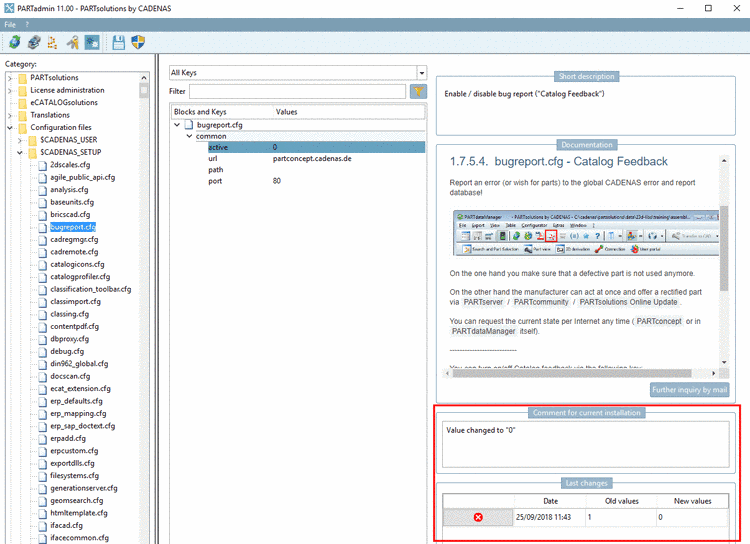The height and width of the screenshot is (544, 750).
Task: Click the Old values column header
Action: point(622,501)
